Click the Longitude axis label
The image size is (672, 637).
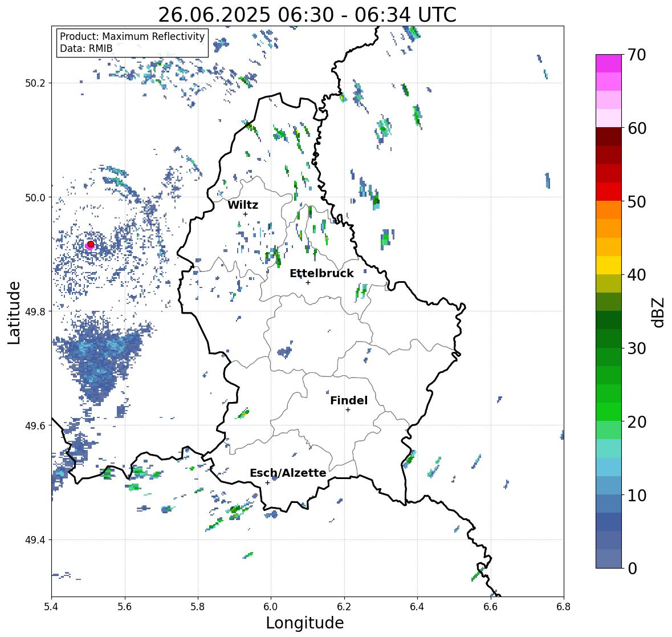305,623
